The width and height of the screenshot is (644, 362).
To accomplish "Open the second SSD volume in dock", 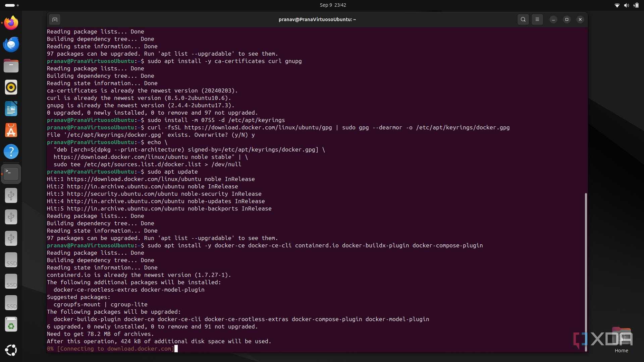I will (x=11, y=282).
